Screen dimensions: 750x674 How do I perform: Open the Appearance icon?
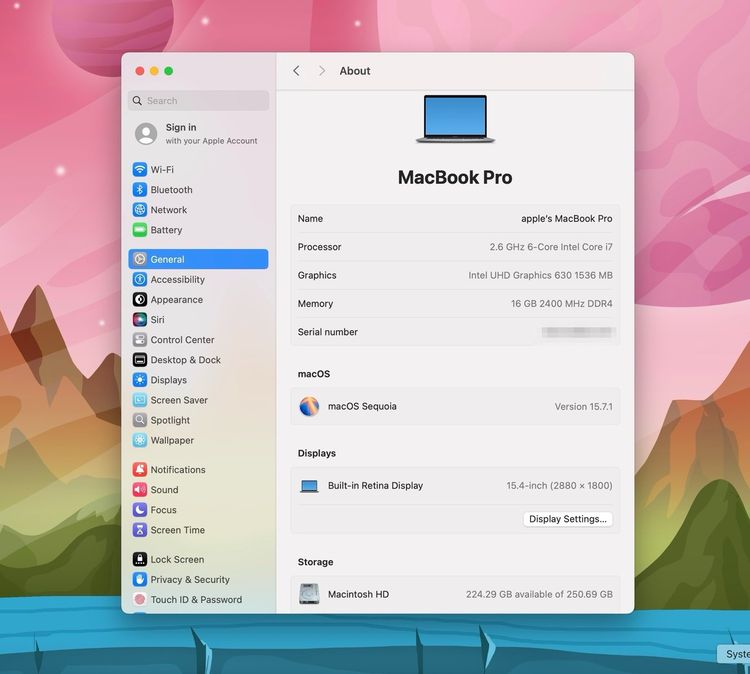click(140, 299)
